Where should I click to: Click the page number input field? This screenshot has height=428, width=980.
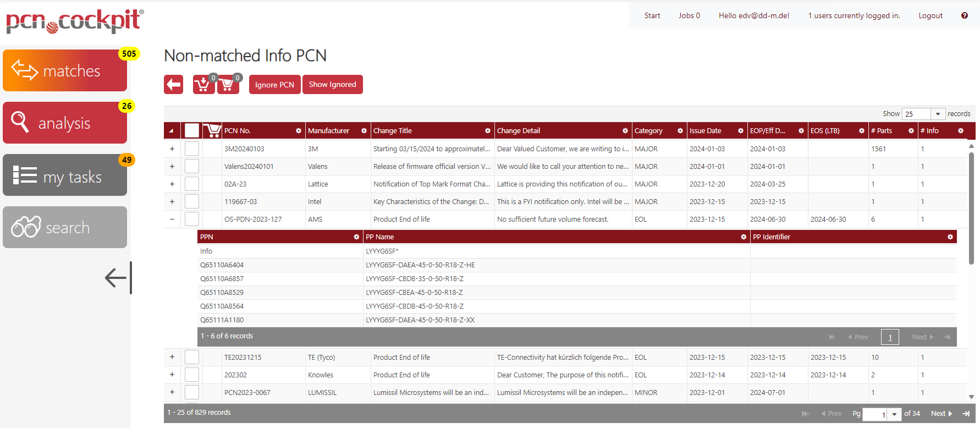876,414
